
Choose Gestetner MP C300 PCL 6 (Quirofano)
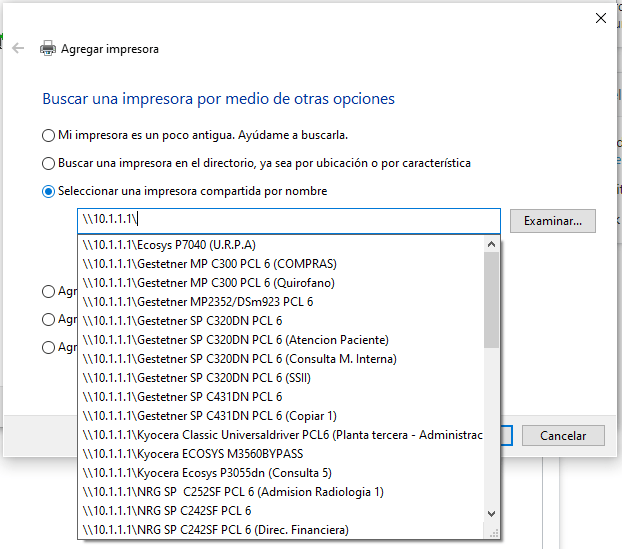click(281, 283)
